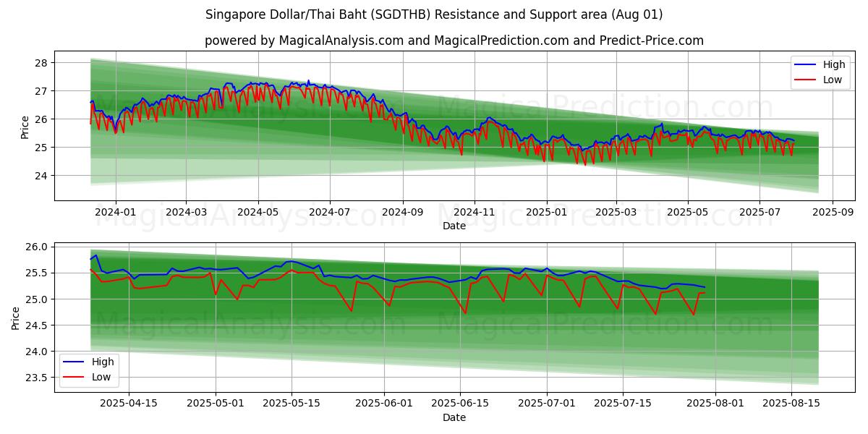The image size is (868, 434).
Task: Click the '27' price label on top chart
Action: click(x=42, y=91)
